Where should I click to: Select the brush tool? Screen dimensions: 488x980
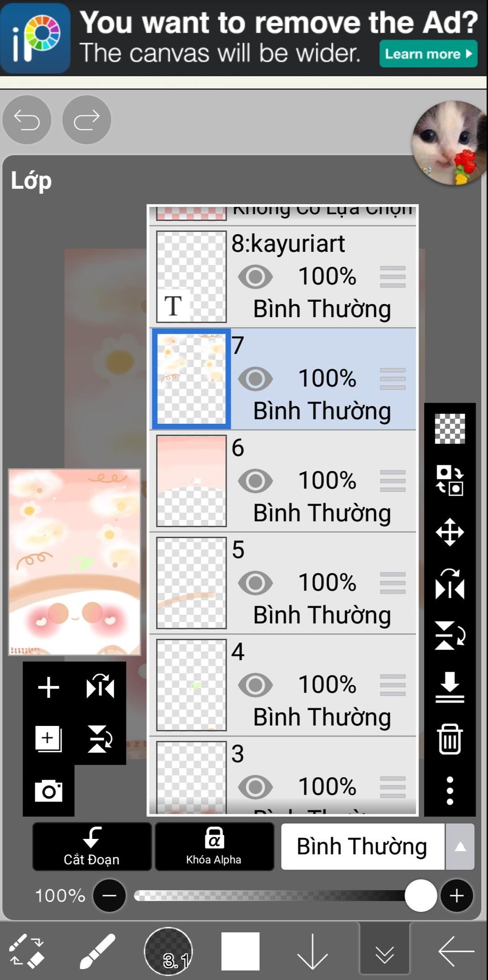point(97,951)
